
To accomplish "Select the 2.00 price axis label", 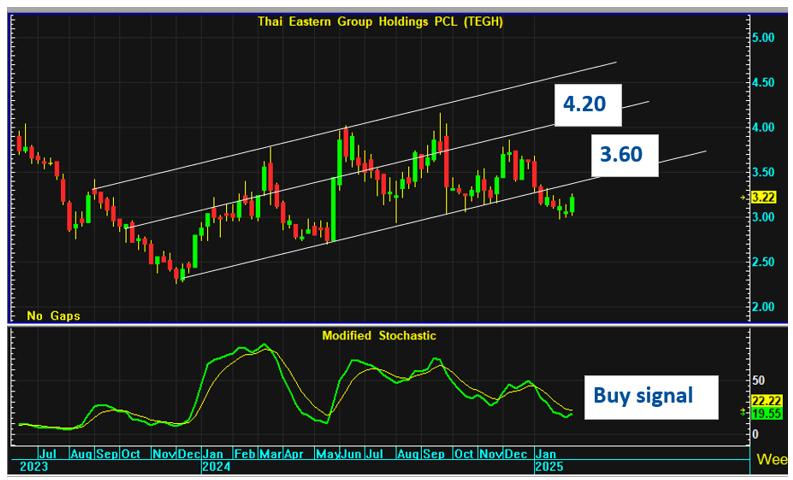I will pos(763,307).
